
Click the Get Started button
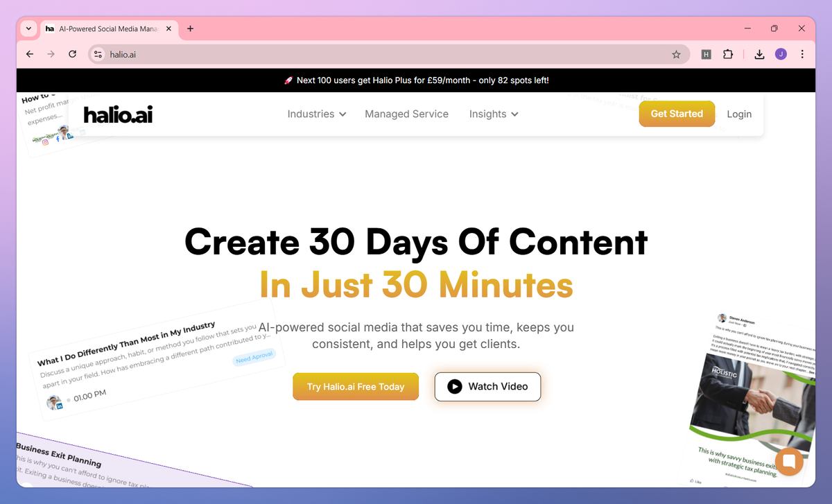pos(677,114)
